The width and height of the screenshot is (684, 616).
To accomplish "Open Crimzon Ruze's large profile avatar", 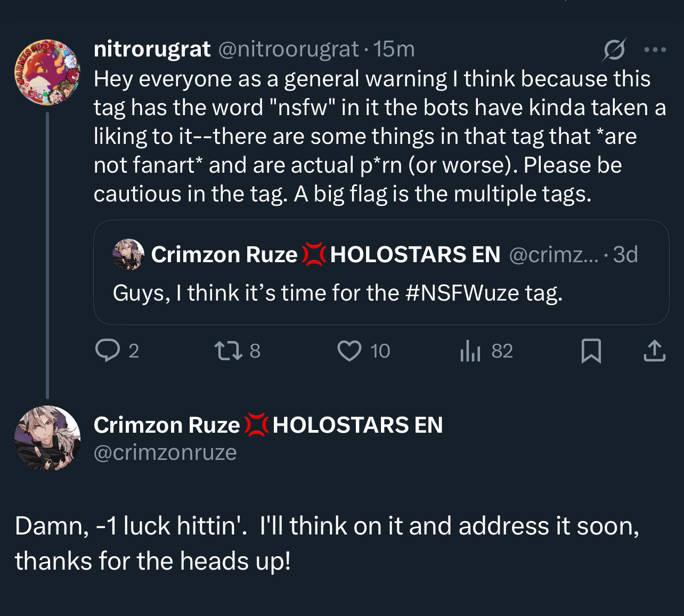I will click(47, 439).
